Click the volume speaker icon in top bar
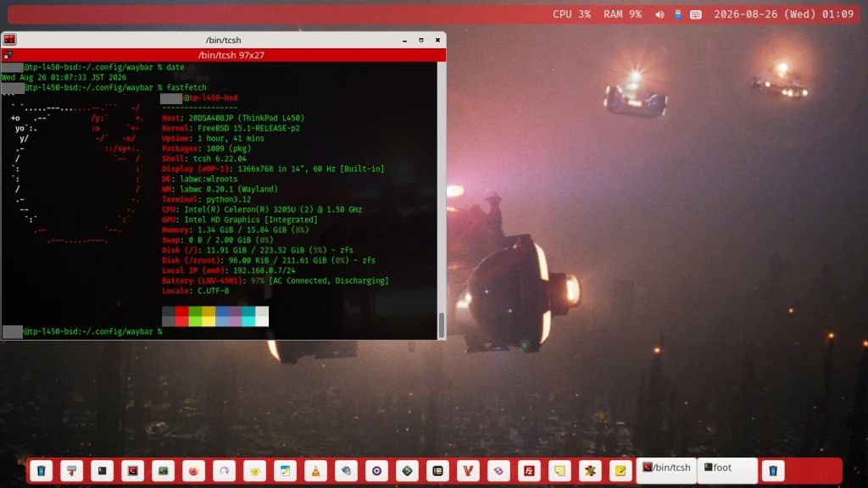868x488 pixels. [659, 15]
